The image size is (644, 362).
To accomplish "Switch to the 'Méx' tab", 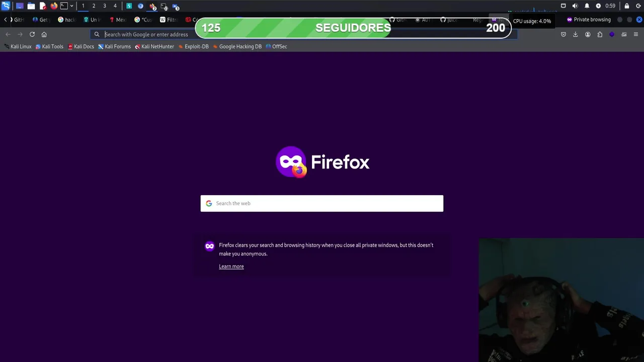I will [118, 20].
